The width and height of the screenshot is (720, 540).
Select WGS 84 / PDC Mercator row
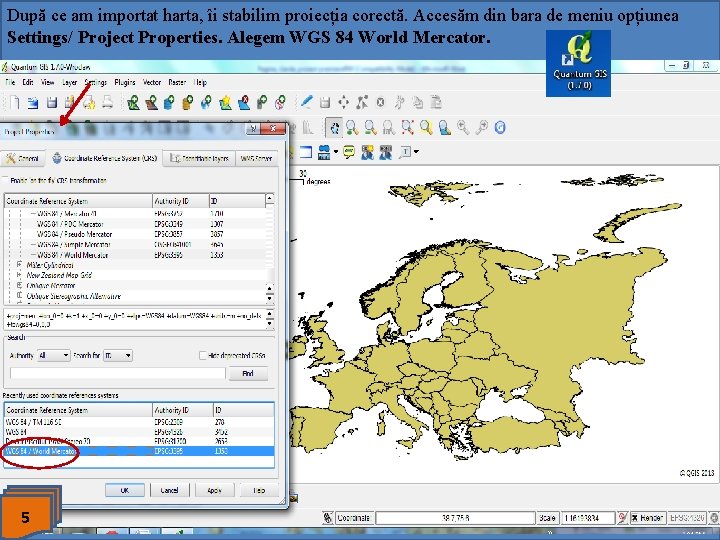click(x=136, y=224)
